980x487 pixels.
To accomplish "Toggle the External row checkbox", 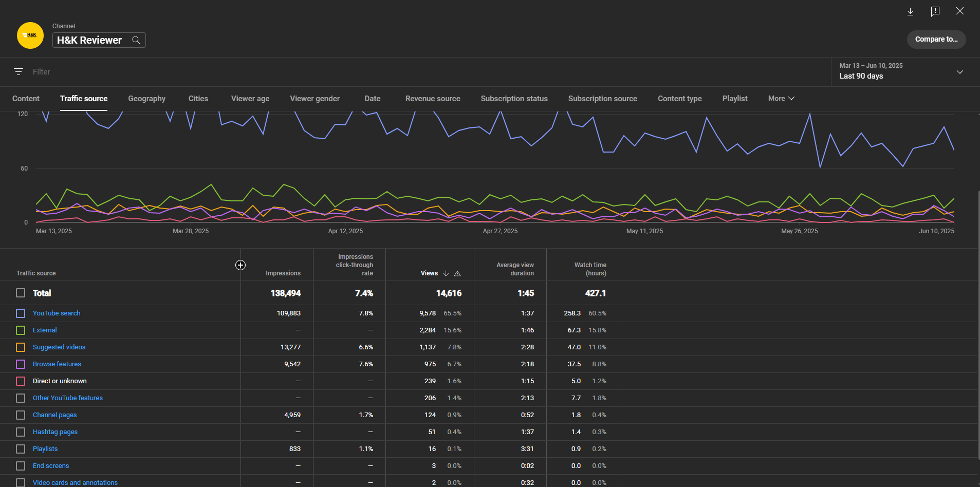I will (21, 330).
